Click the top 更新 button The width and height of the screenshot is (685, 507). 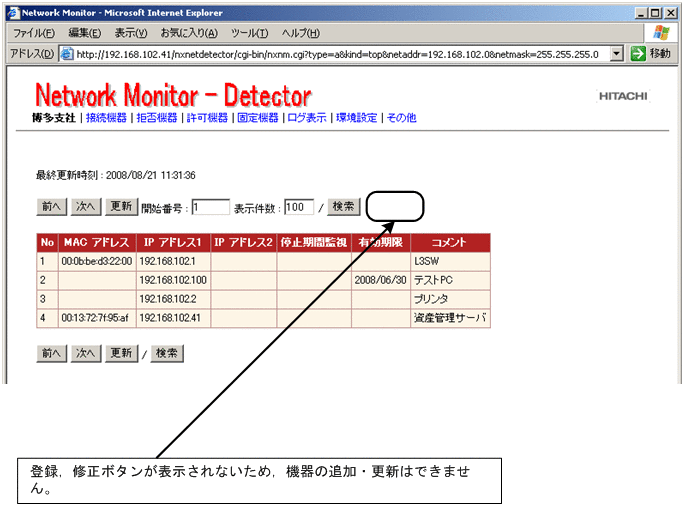point(121,207)
